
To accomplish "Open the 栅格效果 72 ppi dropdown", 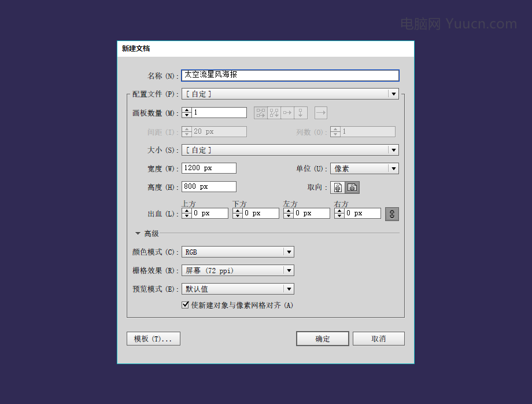I will [238, 270].
